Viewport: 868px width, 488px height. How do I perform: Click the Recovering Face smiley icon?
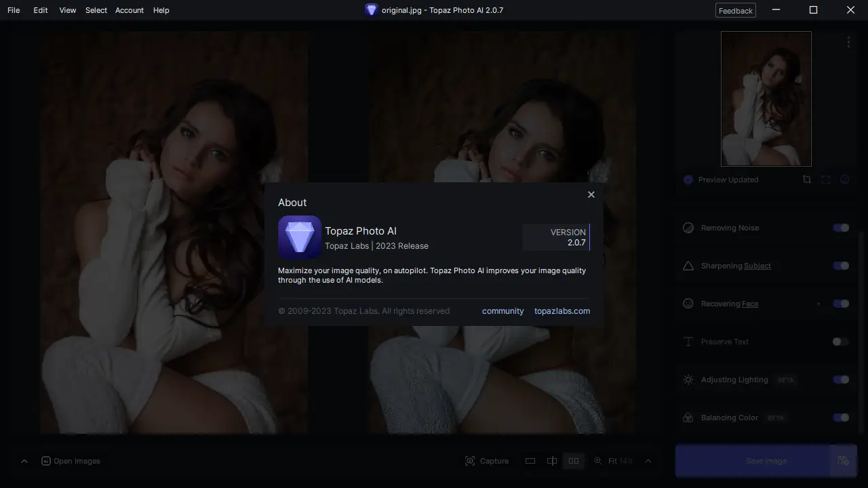[688, 304]
